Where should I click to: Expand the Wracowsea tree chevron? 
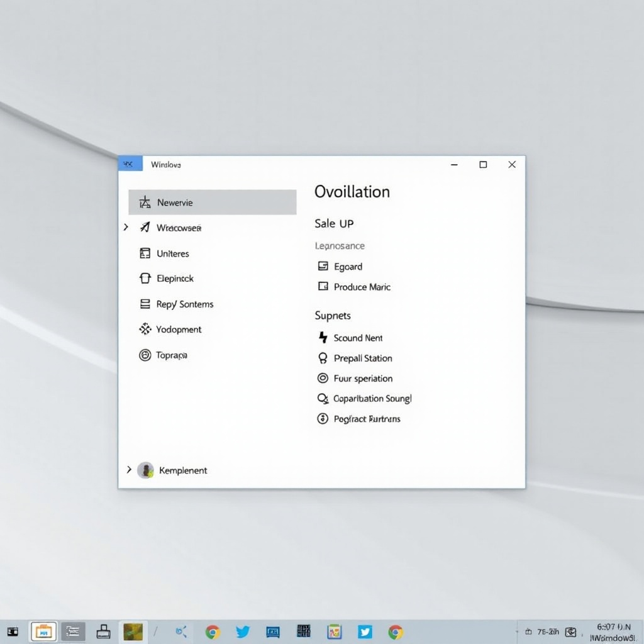(126, 228)
